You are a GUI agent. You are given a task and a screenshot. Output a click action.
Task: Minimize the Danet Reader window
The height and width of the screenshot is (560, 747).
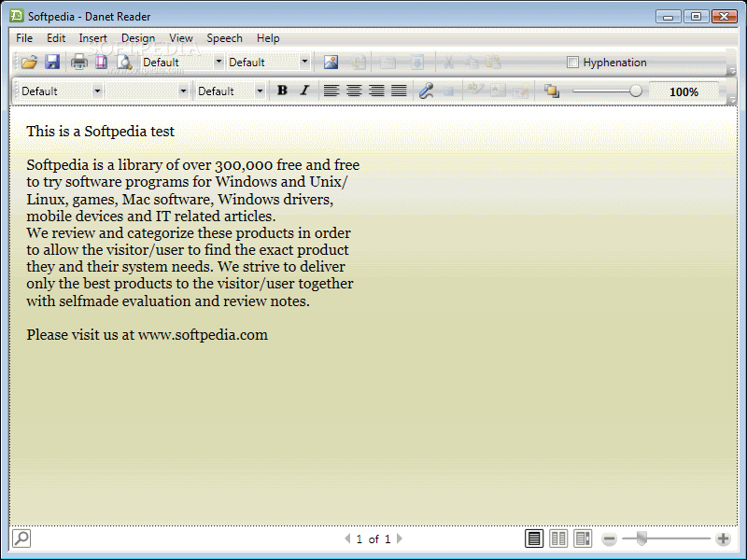[x=669, y=17]
